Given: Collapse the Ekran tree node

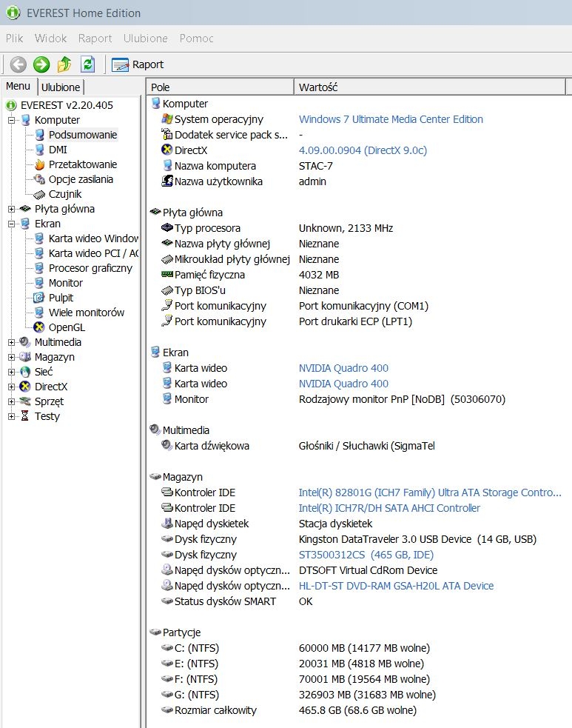Looking at the screenshot, I should coord(12,224).
